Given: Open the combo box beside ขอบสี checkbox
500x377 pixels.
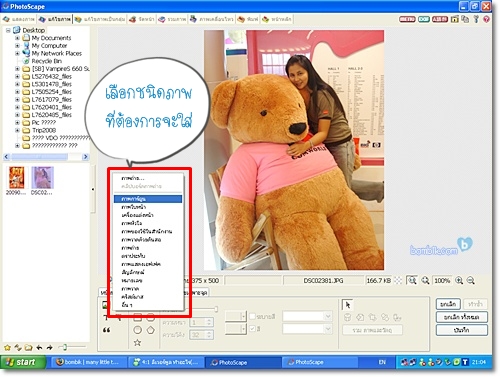Looking at the screenshot, I should click(x=308, y=316).
